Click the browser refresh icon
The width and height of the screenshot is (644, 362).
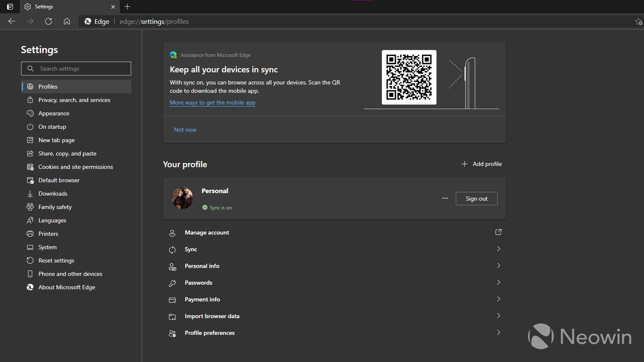(x=49, y=21)
